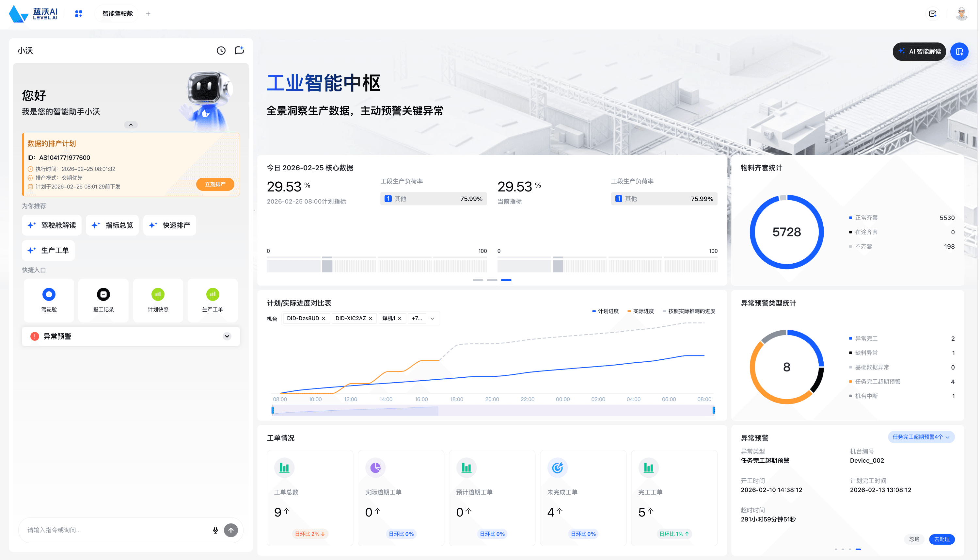Image resolution: width=980 pixels, height=560 pixels.
Task: Add a new tab with the plus icon
Action: (x=148, y=14)
